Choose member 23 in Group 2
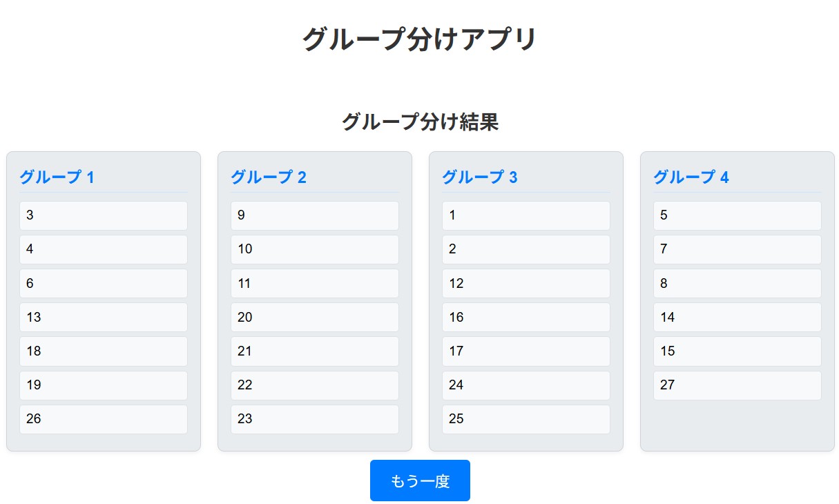The height and width of the screenshot is (504, 839). [315, 419]
